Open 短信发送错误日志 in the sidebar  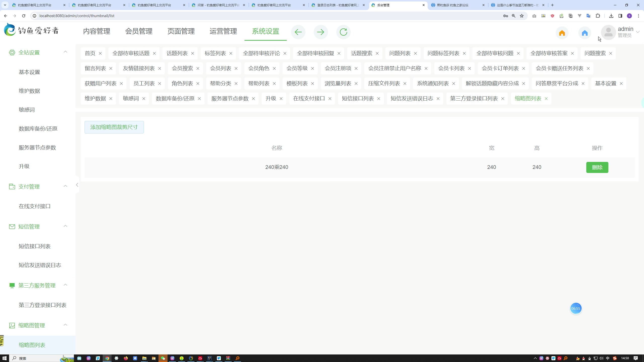[40, 265]
